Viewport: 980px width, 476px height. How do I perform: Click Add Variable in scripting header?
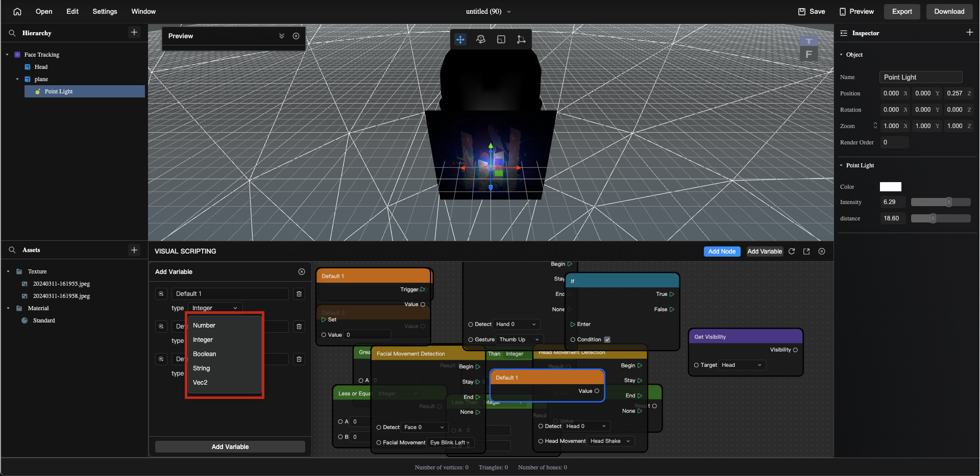pyautogui.click(x=765, y=252)
